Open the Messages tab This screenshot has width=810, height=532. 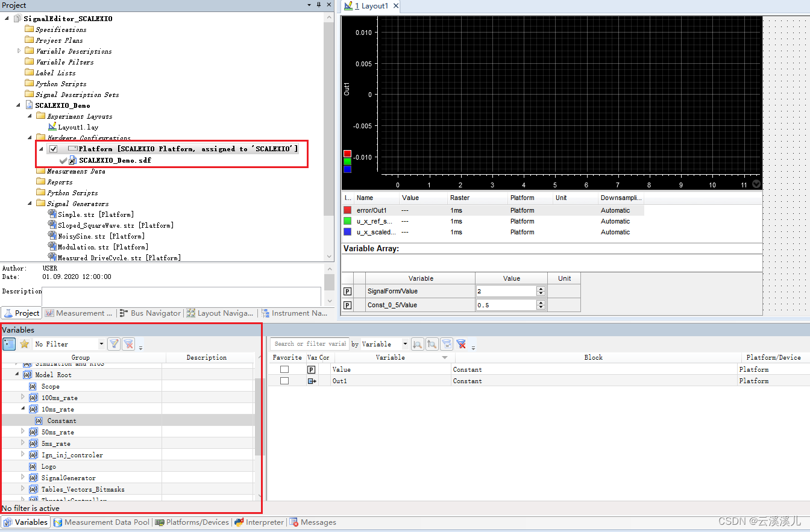[x=313, y=522]
